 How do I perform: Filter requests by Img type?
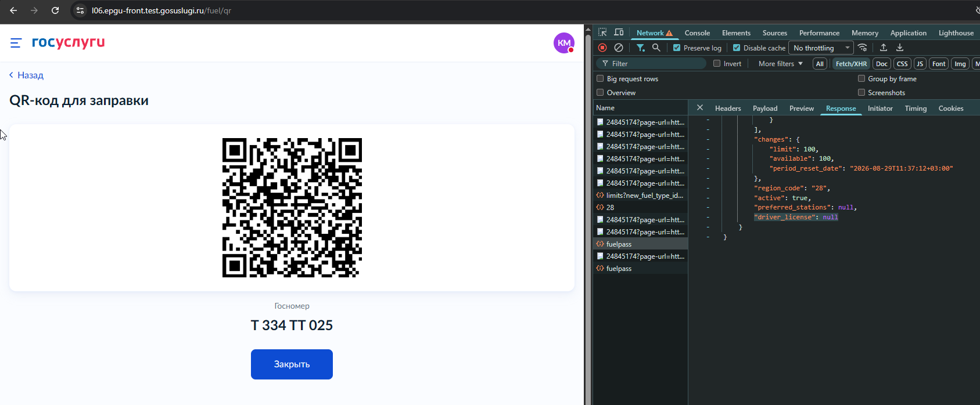pyautogui.click(x=960, y=64)
